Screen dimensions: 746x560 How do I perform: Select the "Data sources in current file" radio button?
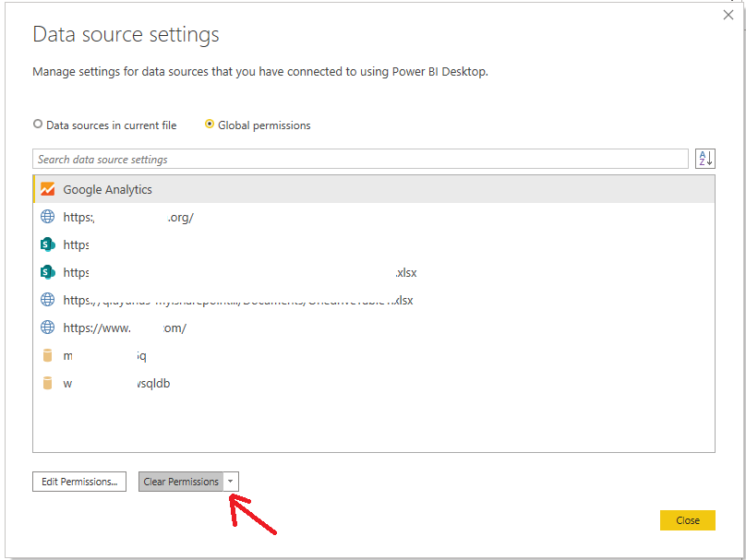38,125
